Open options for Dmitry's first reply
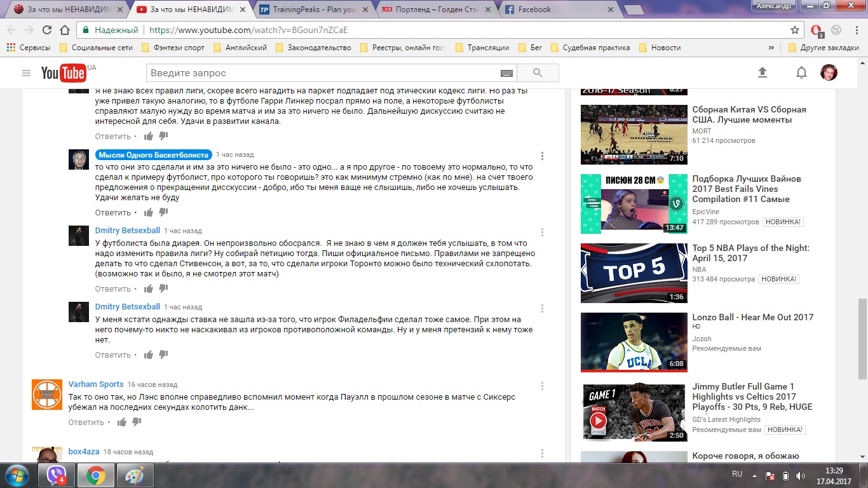Screen dimensions: 868x488 tap(542, 232)
